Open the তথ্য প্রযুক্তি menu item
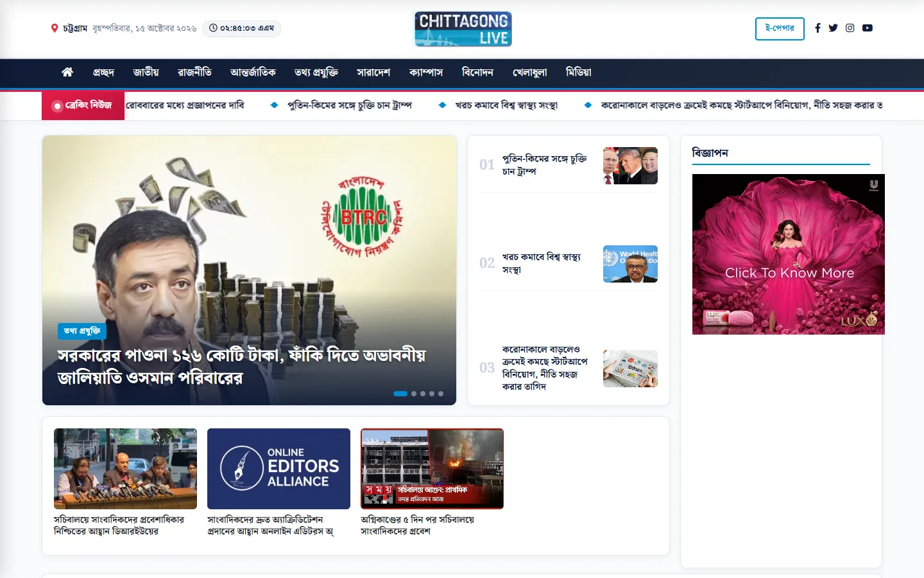The width and height of the screenshot is (924, 578). pos(316,73)
